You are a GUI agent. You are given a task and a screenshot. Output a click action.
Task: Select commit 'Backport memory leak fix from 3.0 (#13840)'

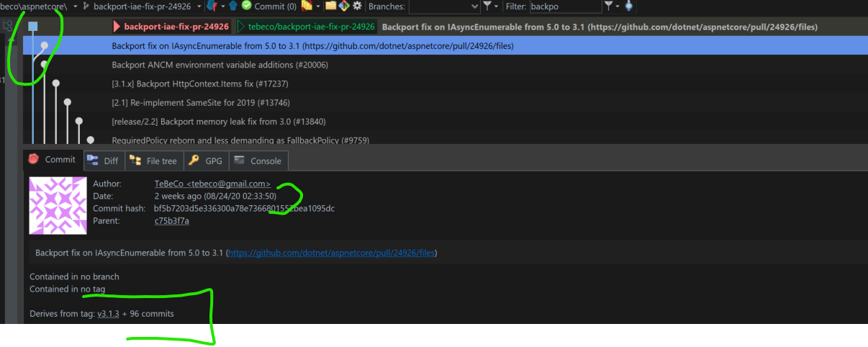coord(445,121)
